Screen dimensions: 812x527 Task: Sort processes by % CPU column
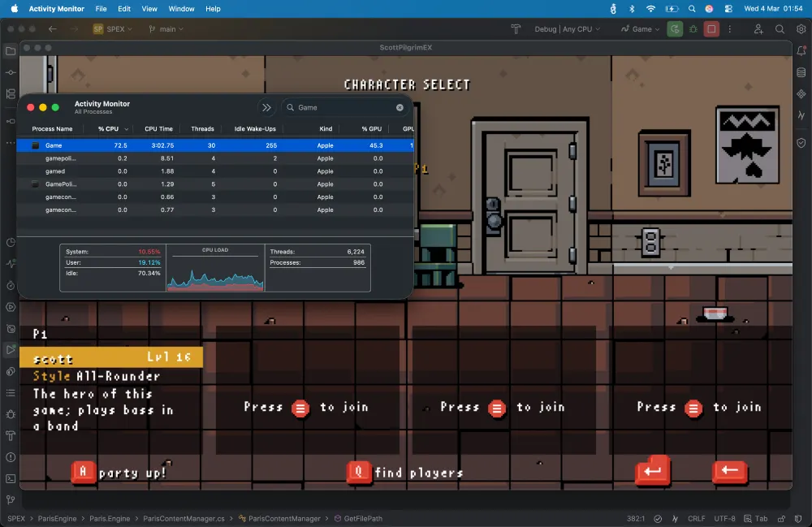point(108,128)
